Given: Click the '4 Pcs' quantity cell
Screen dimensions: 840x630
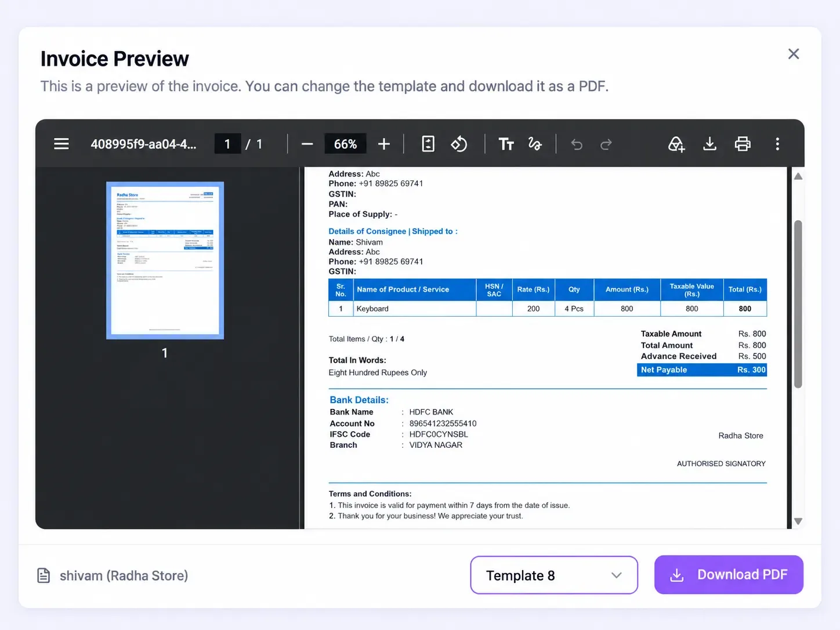Looking at the screenshot, I should pos(574,309).
